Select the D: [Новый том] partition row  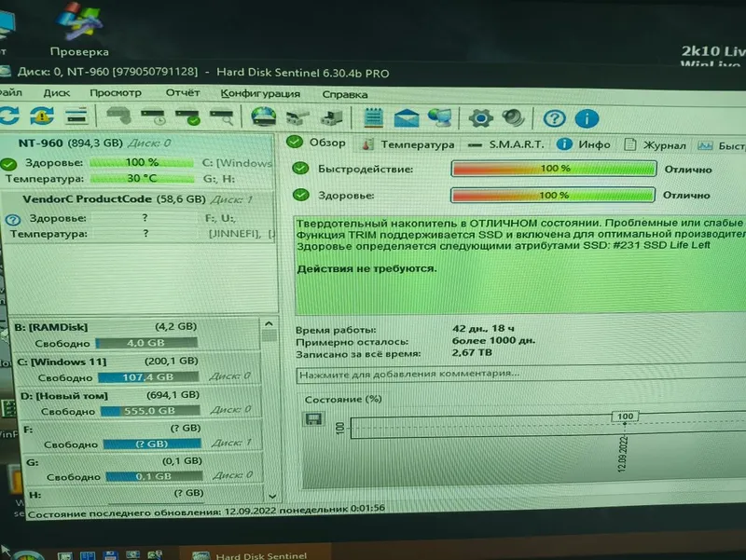point(140,403)
